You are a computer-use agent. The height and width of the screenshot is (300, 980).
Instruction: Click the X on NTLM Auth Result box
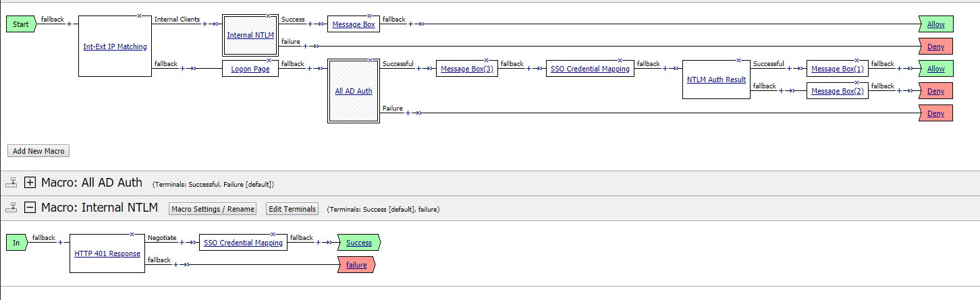point(738,59)
